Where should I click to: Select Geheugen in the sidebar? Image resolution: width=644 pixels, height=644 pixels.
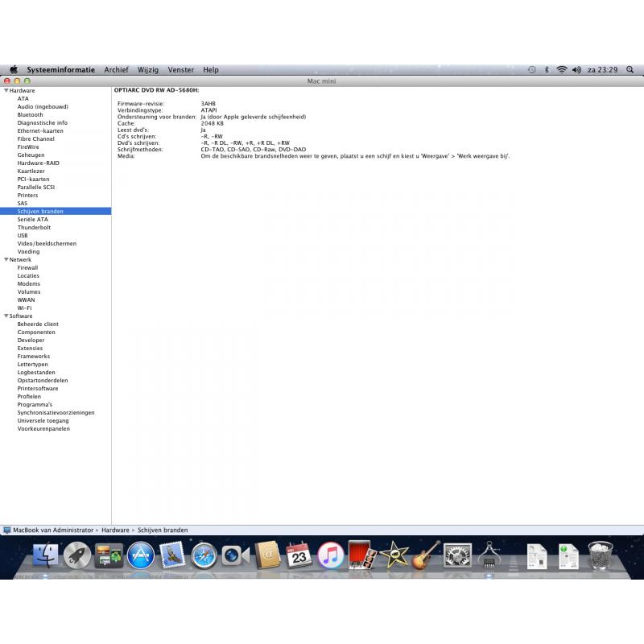31,155
